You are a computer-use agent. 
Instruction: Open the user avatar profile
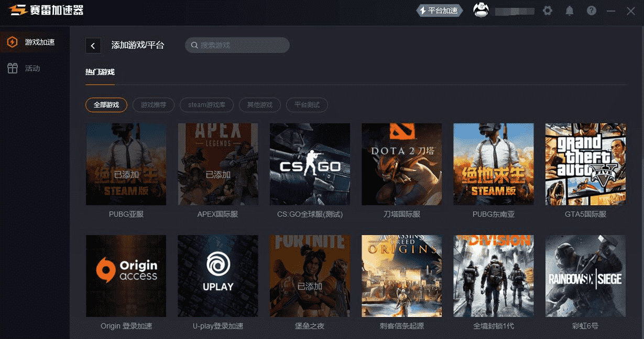pos(481,10)
